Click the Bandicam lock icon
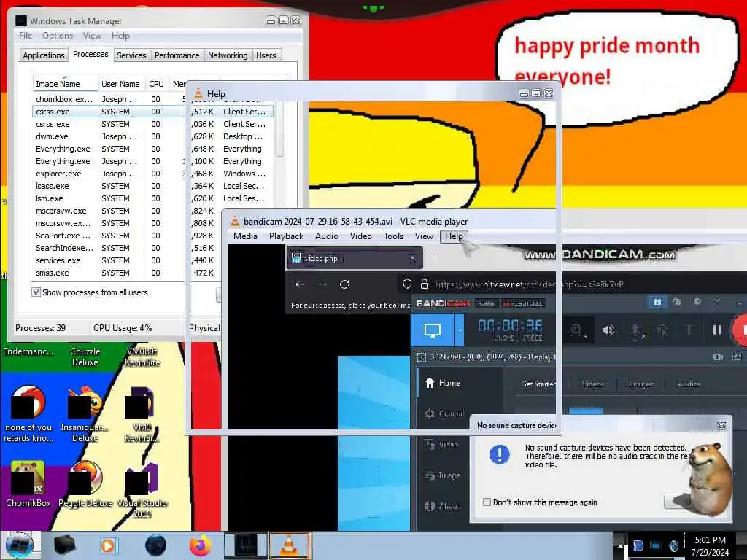 tap(657, 301)
